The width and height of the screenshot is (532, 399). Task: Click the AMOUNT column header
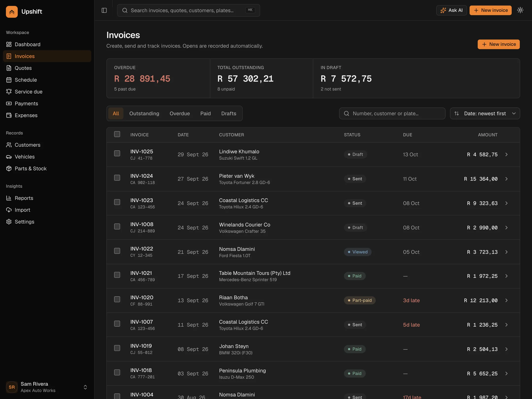click(x=488, y=135)
